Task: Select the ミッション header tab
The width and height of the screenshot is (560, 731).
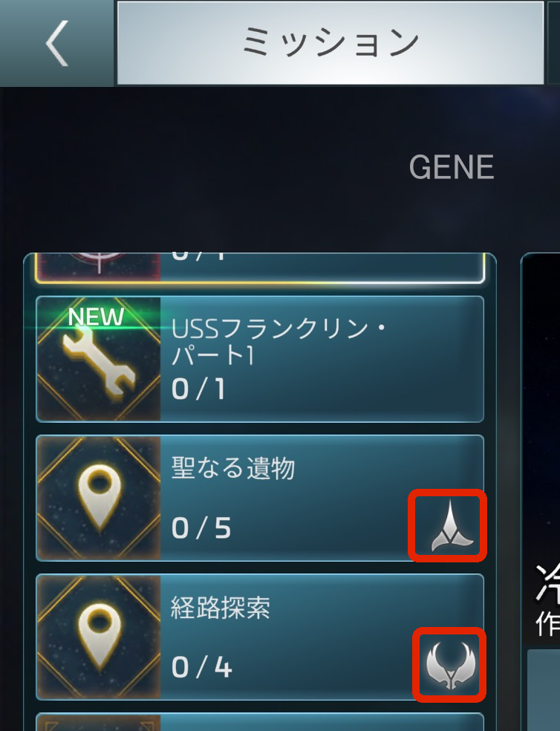Action: point(330,43)
